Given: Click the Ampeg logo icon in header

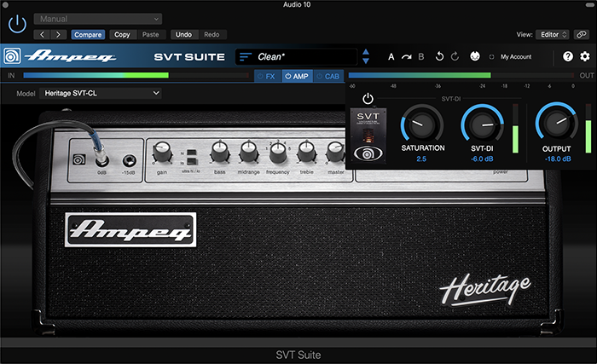Looking at the screenshot, I should click(12, 56).
